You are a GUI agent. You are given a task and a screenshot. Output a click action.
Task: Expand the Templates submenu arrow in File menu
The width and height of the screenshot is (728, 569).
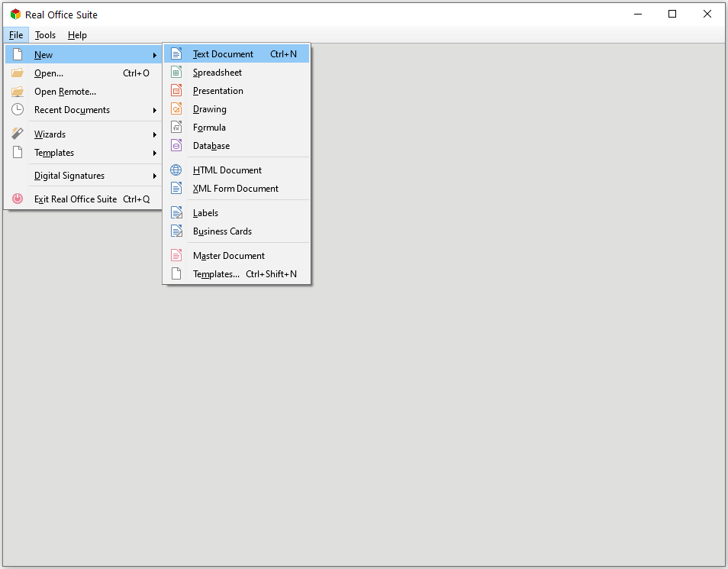154,153
